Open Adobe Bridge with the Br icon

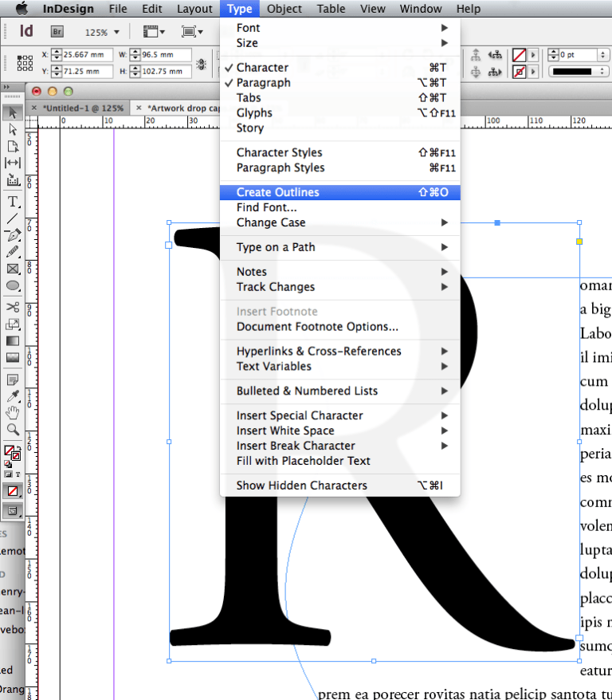click(x=57, y=32)
